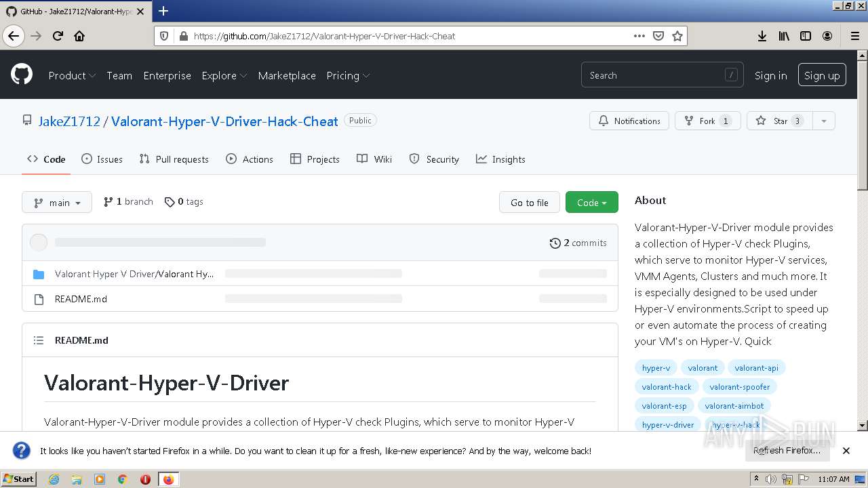Image resolution: width=868 pixels, height=488 pixels.
Task: Open the Opera icon in taskbar
Action: [x=145, y=479]
